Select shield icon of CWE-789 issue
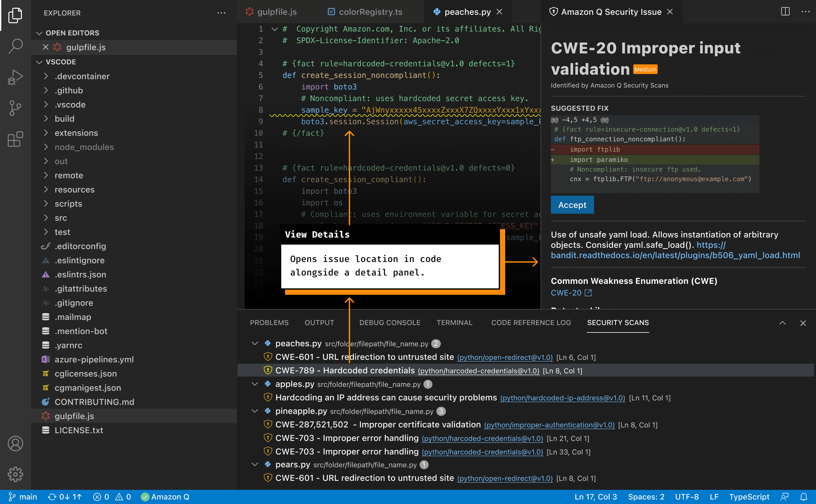 (x=268, y=370)
